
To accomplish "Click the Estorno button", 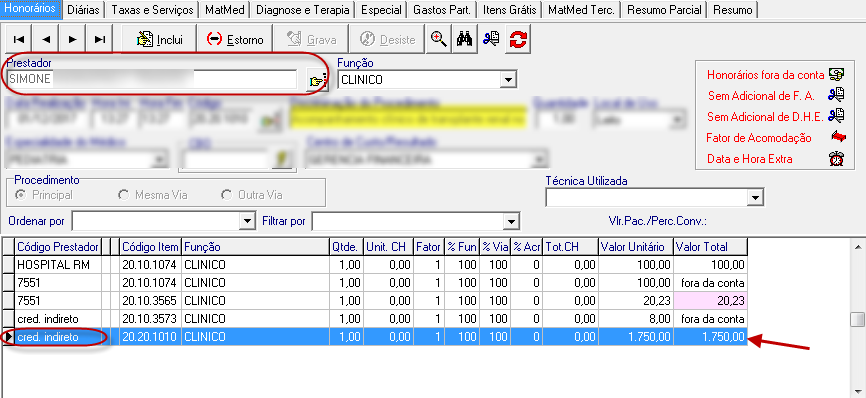I will pyautogui.click(x=235, y=39).
